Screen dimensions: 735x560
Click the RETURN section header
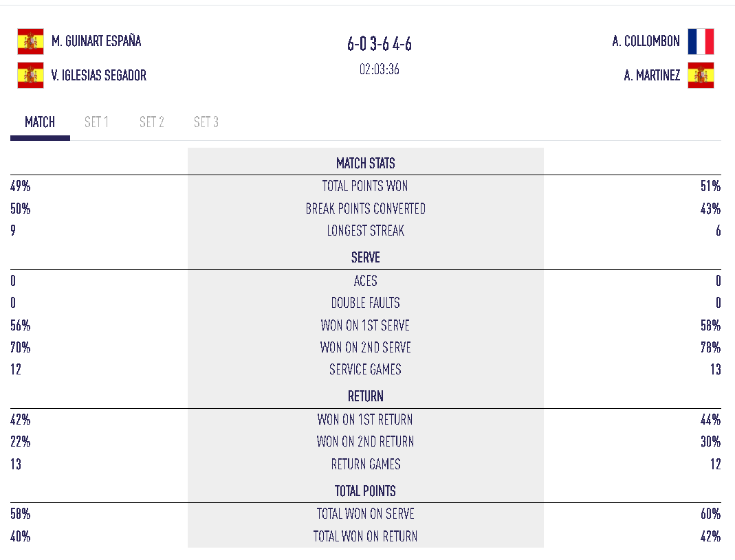point(366,396)
